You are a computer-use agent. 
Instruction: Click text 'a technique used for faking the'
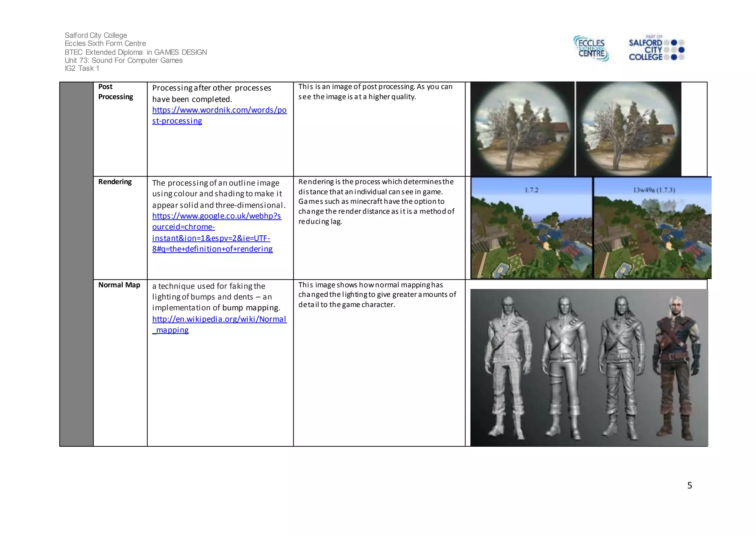click(209, 286)
